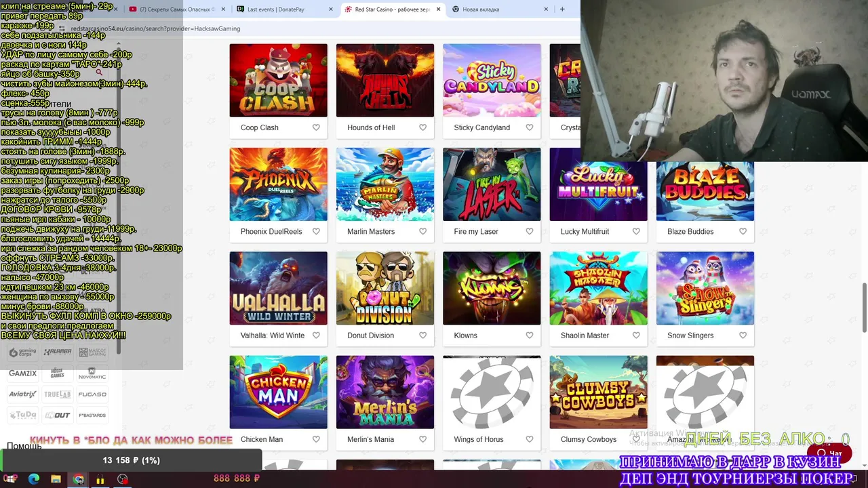
Task: Toggle Snow Slingers favorite heart
Action: (x=743, y=335)
